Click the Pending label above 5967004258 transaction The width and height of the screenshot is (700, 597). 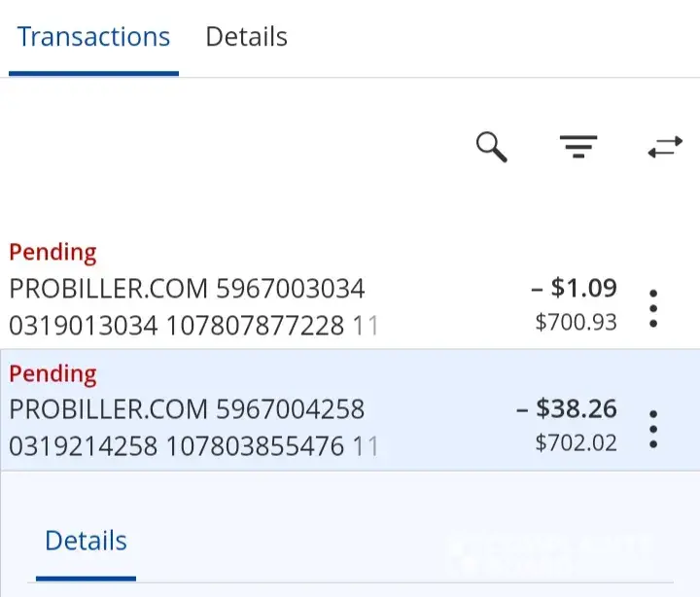52,374
